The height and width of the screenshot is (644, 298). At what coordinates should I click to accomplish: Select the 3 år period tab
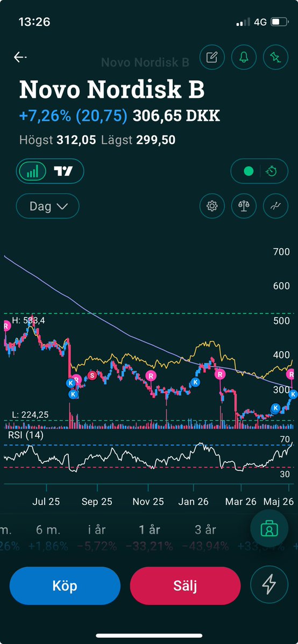[205, 530]
